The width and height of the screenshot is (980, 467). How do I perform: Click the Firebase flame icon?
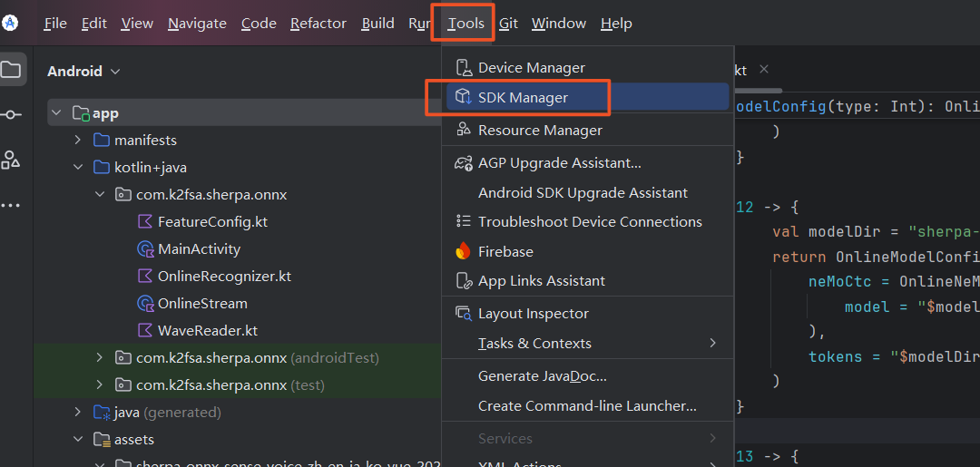(x=463, y=251)
